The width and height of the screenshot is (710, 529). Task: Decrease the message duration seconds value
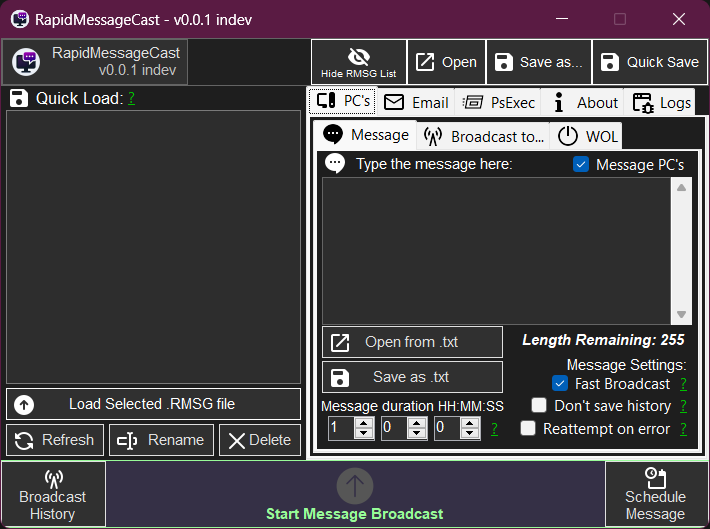tap(470, 434)
